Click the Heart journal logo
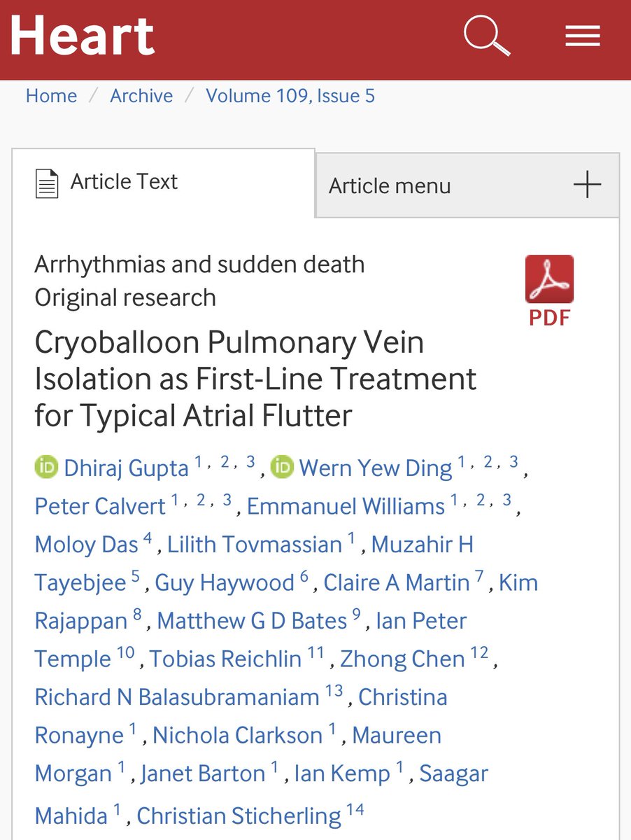The height and width of the screenshot is (840, 631). [82, 35]
